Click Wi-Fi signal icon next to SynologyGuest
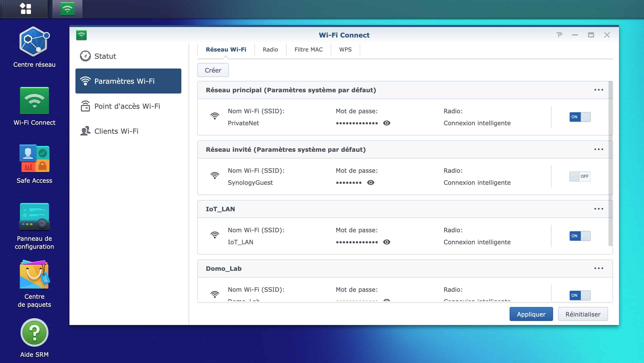 pos(215,175)
